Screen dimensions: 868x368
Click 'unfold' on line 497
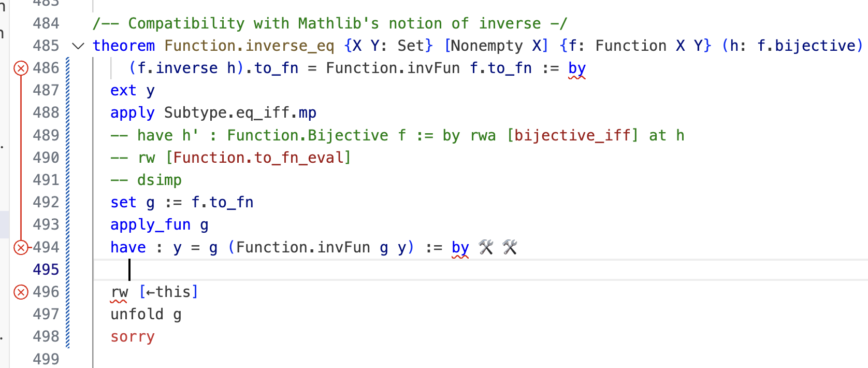tap(137, 315)
